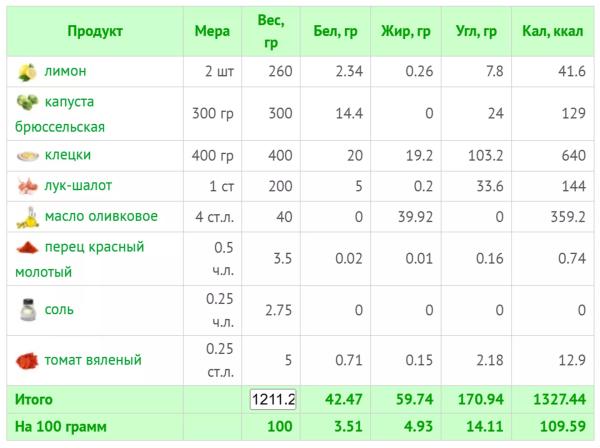
Task: Click the Brussels sprouts icon
Action: (x=27, y=102)
